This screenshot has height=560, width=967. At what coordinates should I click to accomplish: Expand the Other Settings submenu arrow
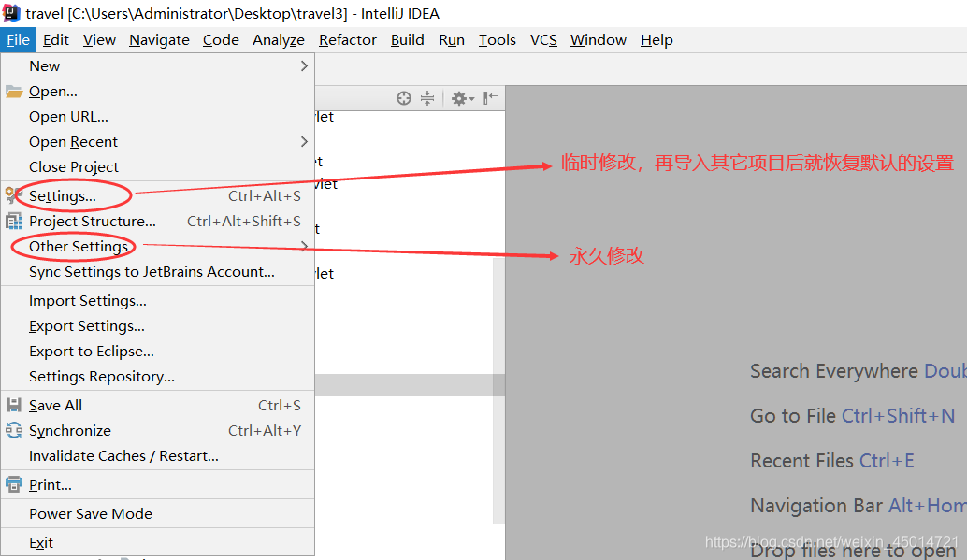(304, 246)
